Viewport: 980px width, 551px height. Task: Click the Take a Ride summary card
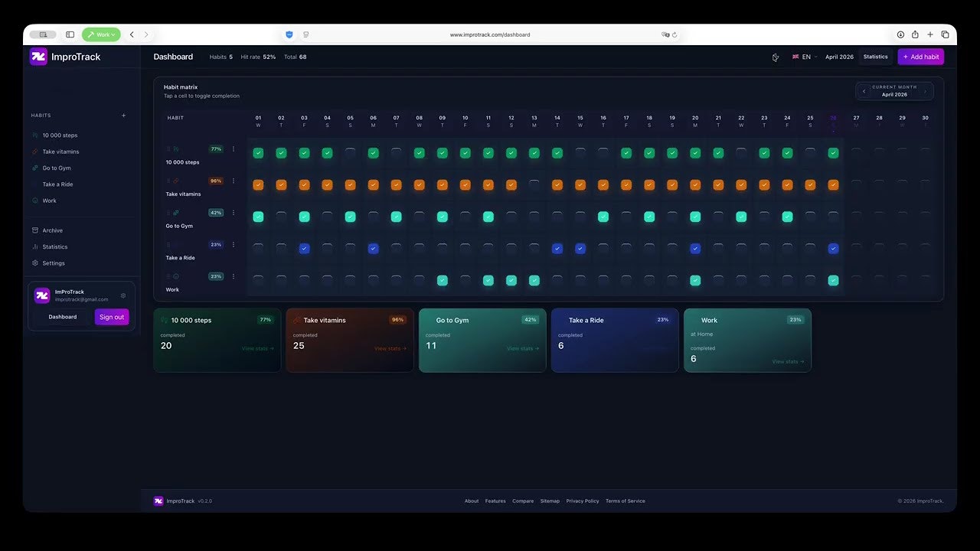pyautogui.click(x=615, y=341)
